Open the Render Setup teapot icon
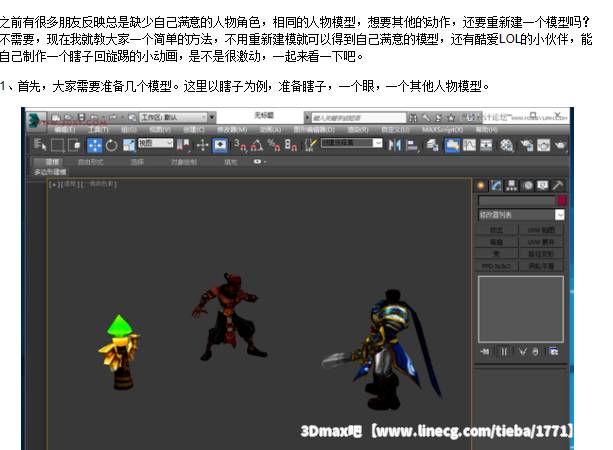The image size is (613, 450). coord(527,145)
